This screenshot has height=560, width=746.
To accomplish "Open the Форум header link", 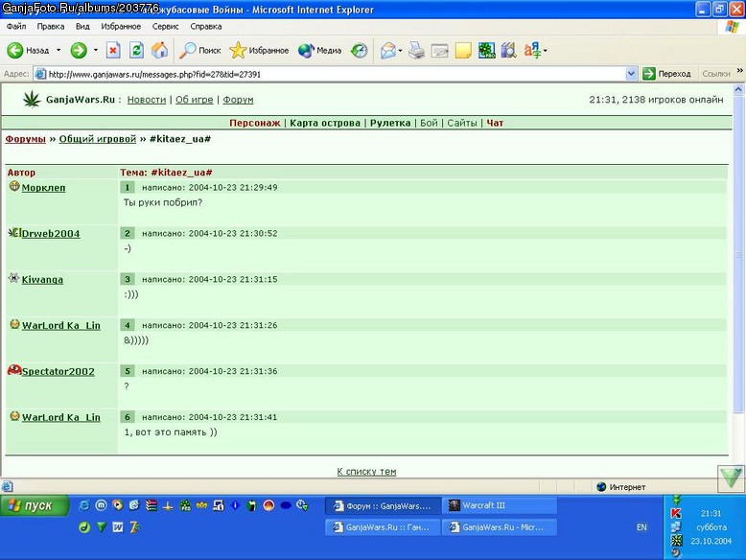I will tap(238, 100).
